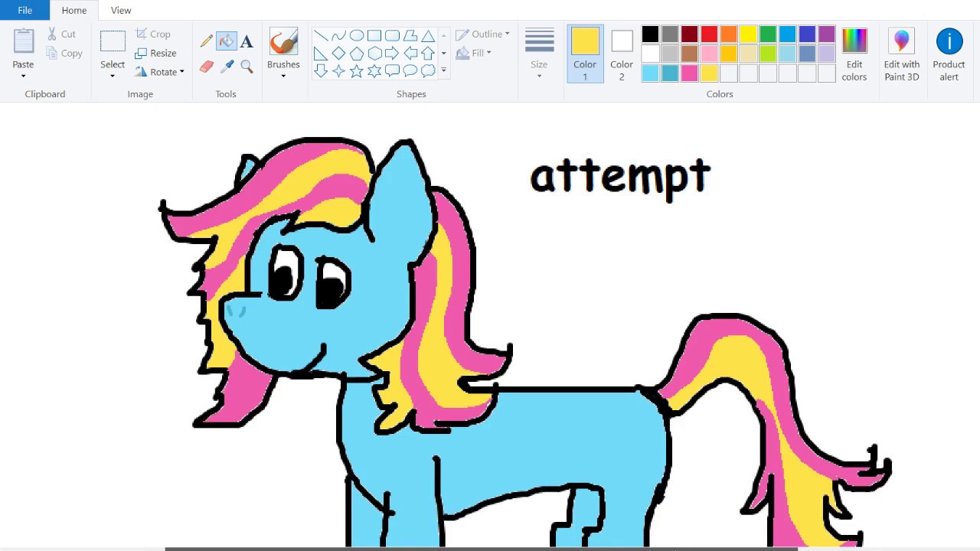The image size is (980, 551).
Task: Choose the Cloud callout shape
Action: click(428, 71)
